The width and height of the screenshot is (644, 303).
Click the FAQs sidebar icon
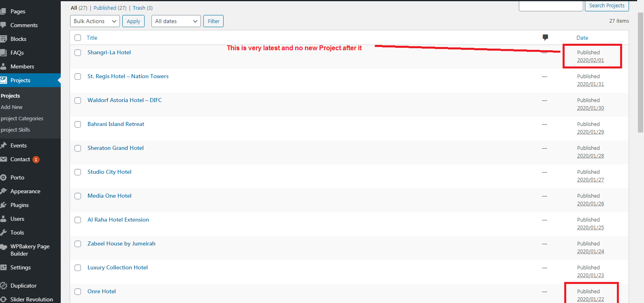(x=4, y=53)
